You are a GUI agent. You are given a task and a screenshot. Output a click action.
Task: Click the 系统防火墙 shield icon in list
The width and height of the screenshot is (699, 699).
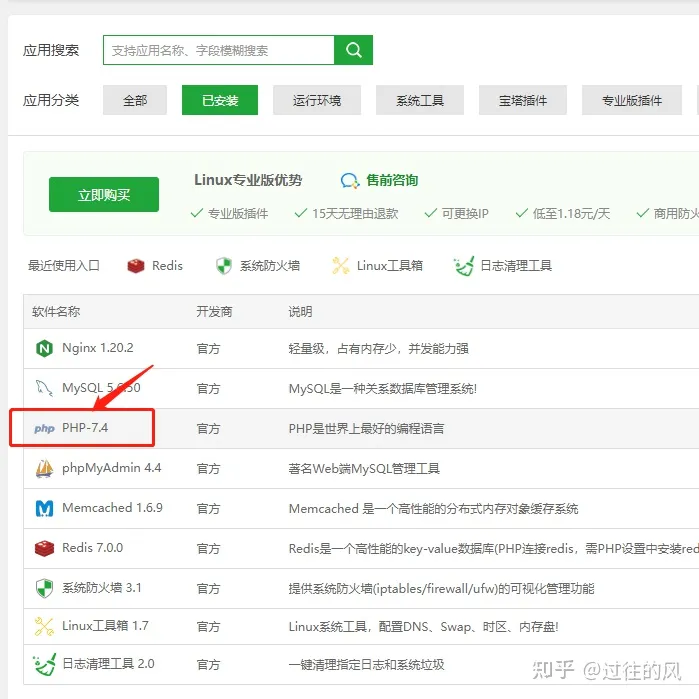click(44, 588)
